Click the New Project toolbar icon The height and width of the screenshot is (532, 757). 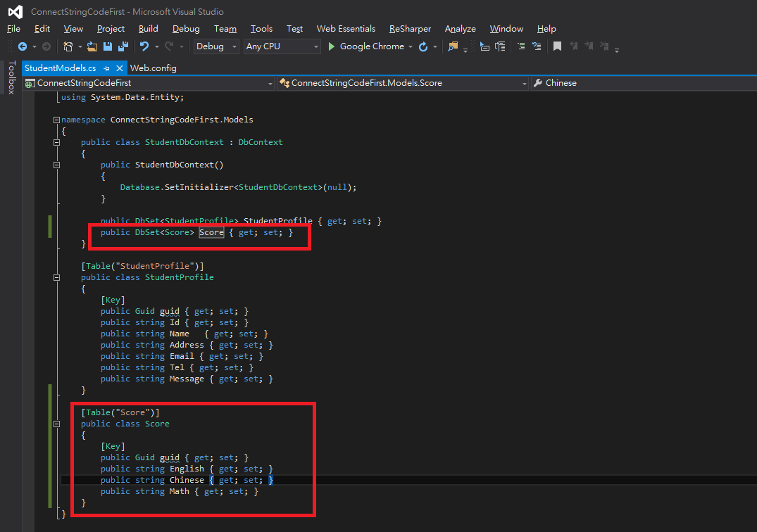(x=68, y=46)
